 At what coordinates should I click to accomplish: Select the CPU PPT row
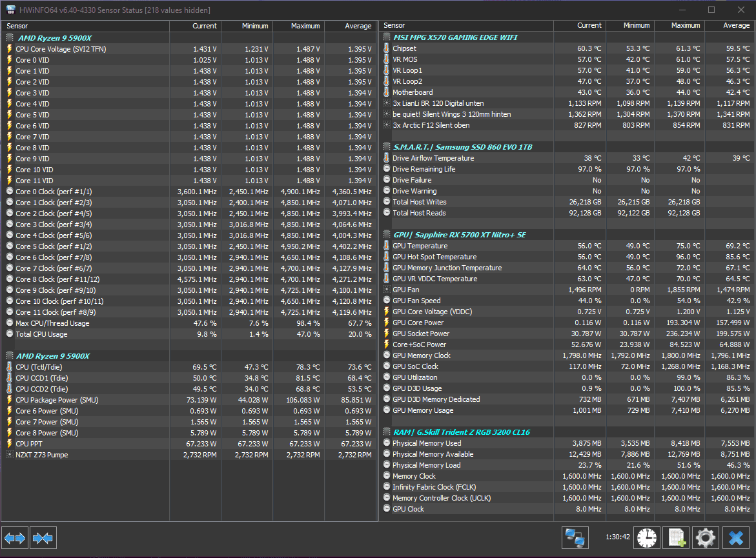coord(189,444)
